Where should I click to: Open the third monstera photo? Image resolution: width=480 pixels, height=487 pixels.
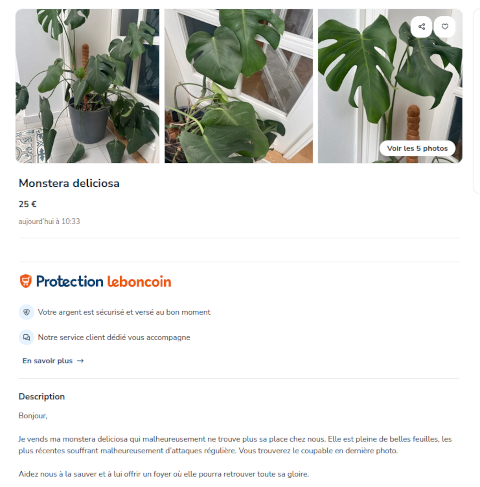390,86
